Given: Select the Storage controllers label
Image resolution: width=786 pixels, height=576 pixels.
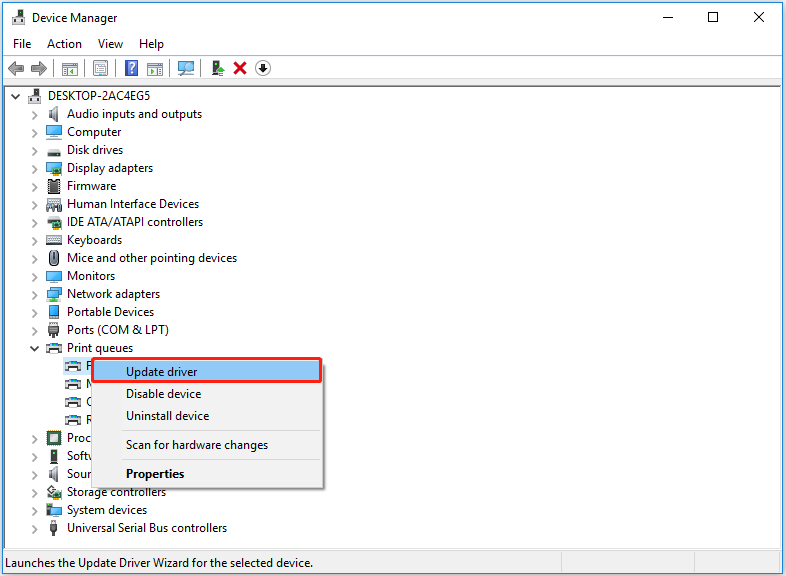Looking at the screenshot, I should pos(116,492).
